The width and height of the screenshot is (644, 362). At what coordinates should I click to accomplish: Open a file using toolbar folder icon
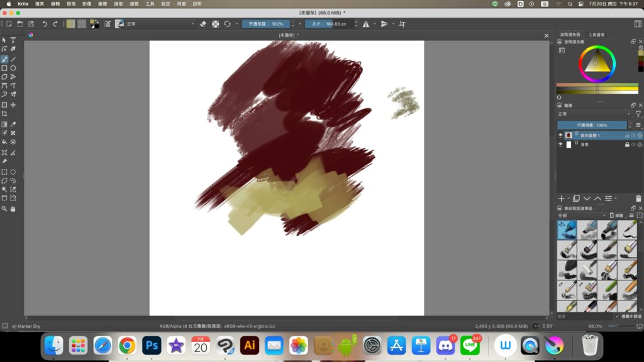pyautogui.click(x=19, y=24)
